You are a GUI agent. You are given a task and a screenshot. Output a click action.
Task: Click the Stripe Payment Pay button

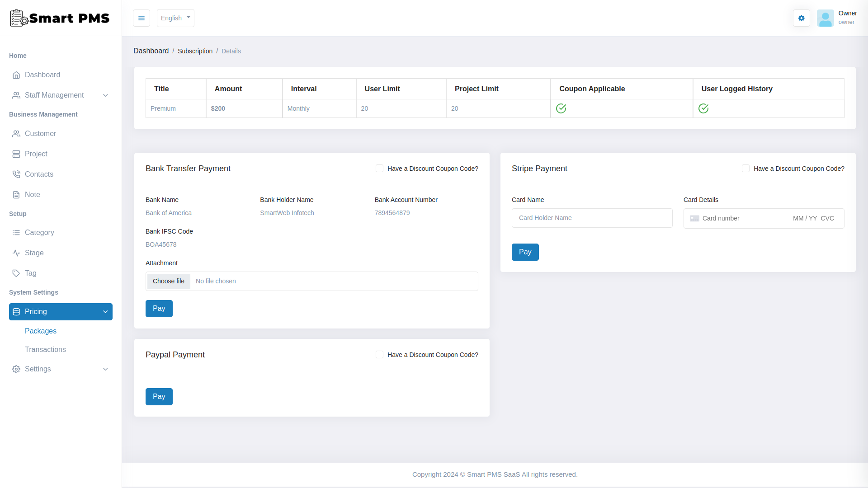click(x=525, y=252)
